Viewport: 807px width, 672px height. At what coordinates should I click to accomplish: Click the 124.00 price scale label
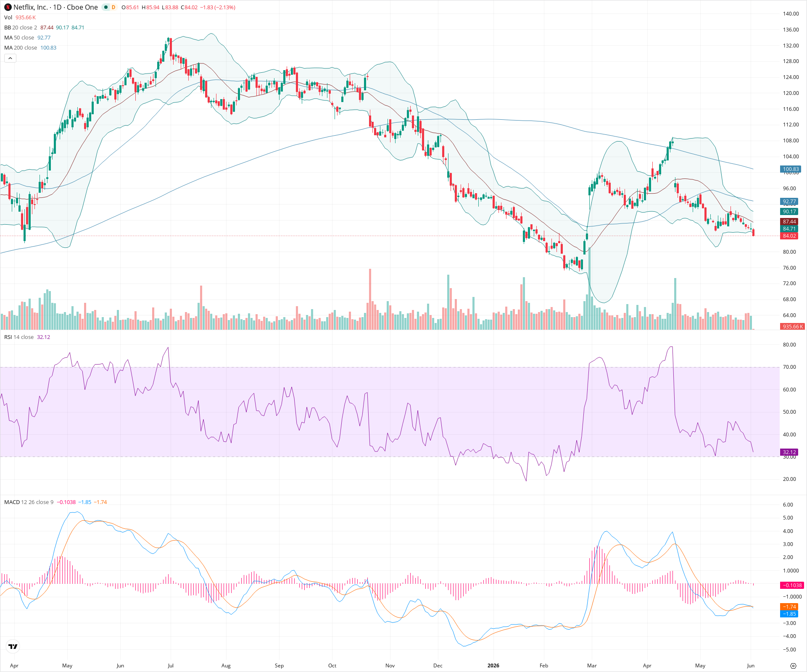(x=791, y=77)
